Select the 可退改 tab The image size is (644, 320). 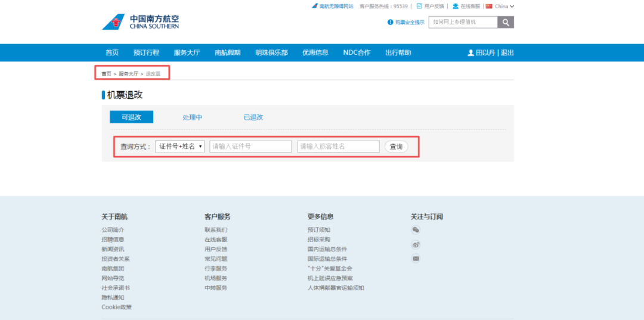point(131,117)
